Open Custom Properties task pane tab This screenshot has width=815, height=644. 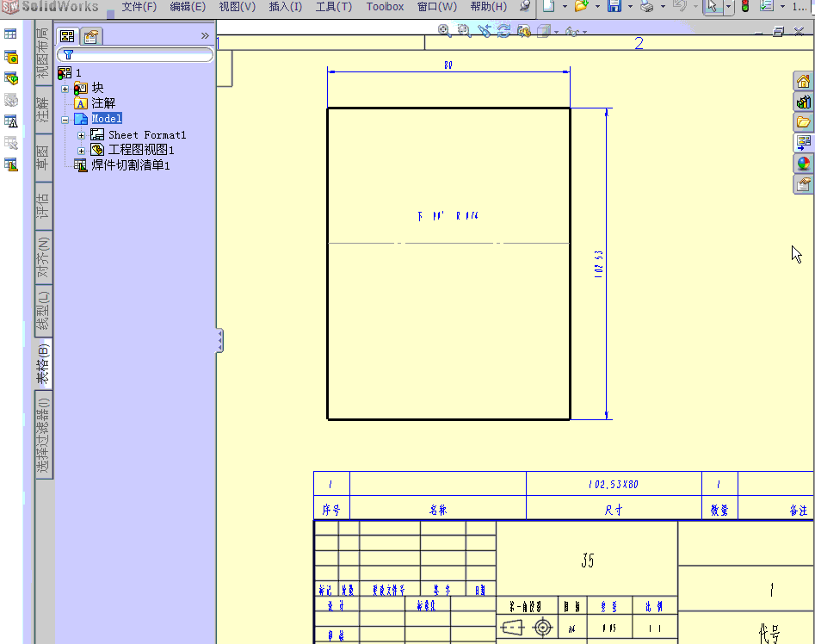click(x=804, y=184)
